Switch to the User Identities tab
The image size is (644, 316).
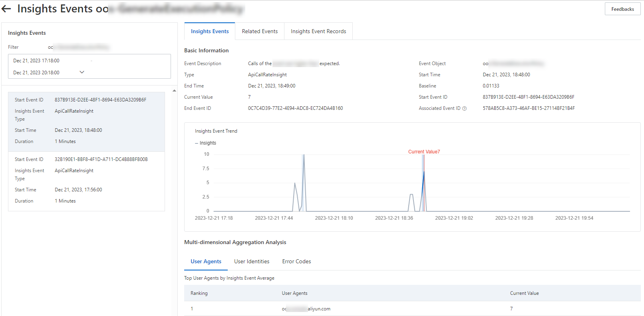point(252,261)
